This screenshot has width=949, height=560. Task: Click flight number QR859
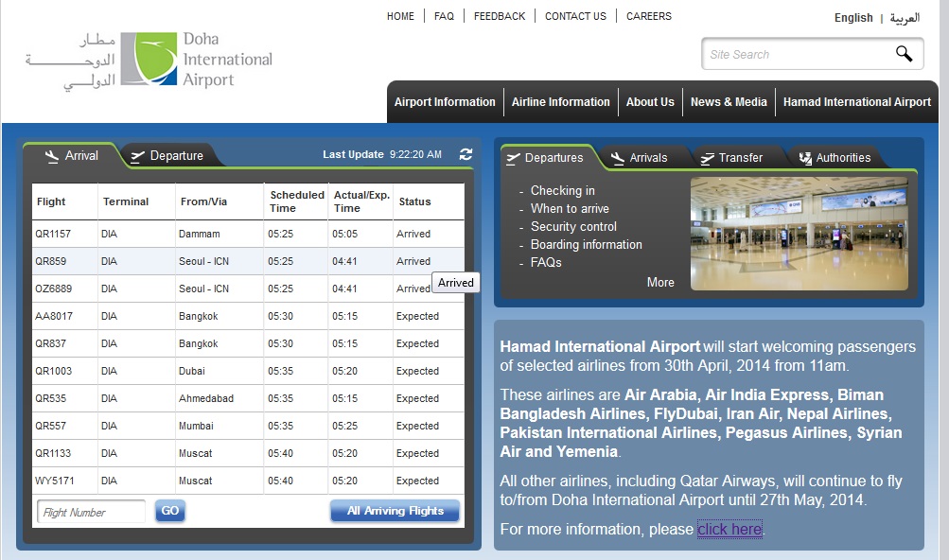click(51, 261)
